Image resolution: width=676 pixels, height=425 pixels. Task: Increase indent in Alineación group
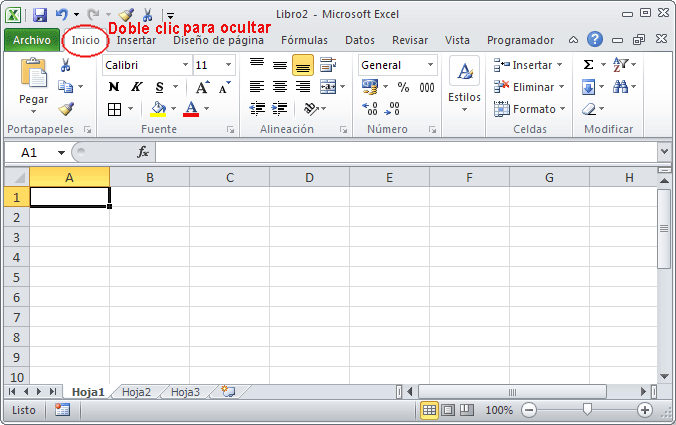tap(279, 109)
